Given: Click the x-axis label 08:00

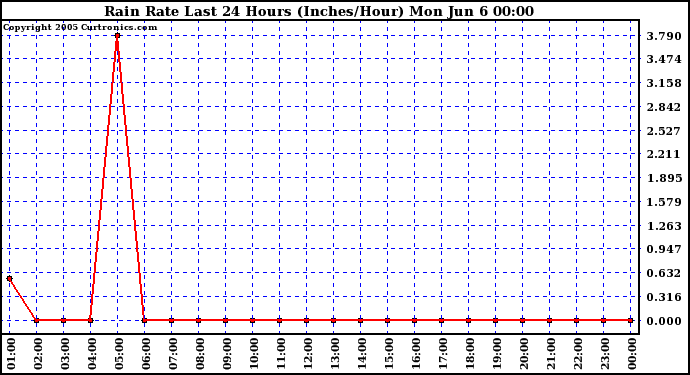Looking at the screenshot, I should [200, 353].
